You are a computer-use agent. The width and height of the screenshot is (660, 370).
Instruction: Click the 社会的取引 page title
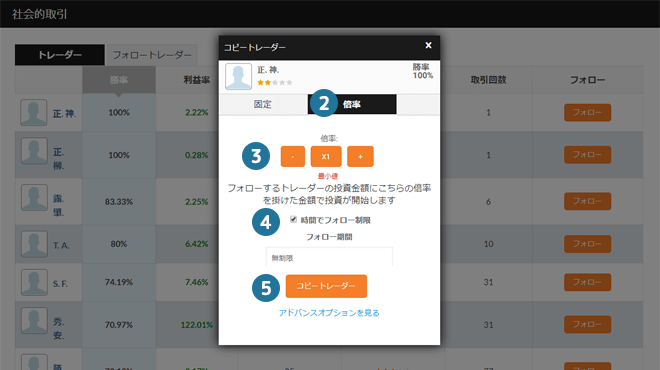click(40, 14)
